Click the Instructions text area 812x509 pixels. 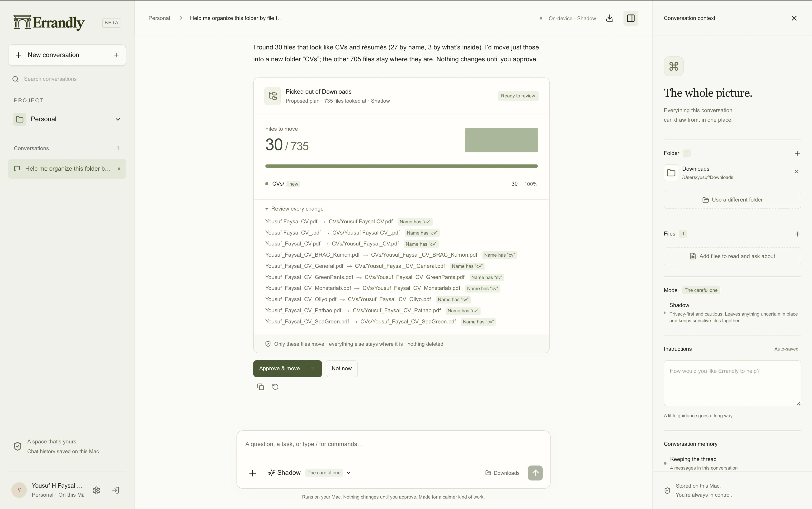732,383
